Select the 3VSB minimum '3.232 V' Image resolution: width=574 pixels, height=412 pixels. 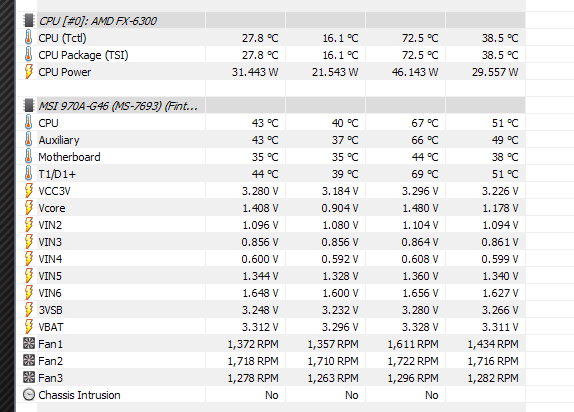pyautogui.click(x=340, y=310)
